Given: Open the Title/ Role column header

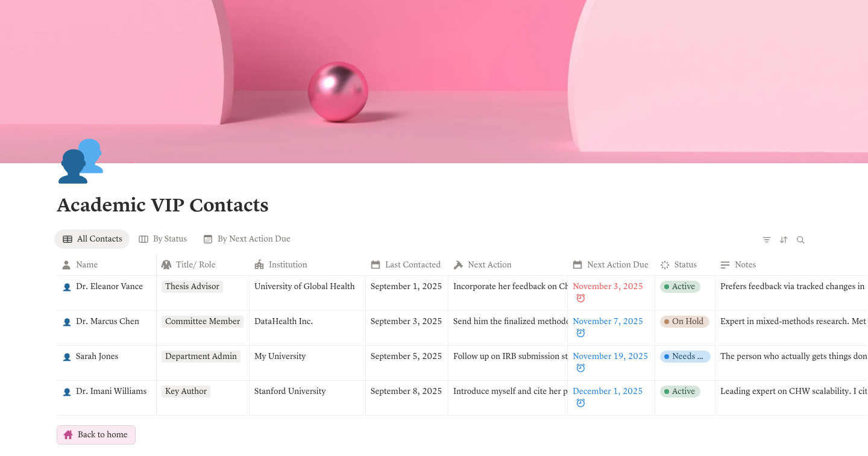Looking at the screenshot, I should 203,264.
